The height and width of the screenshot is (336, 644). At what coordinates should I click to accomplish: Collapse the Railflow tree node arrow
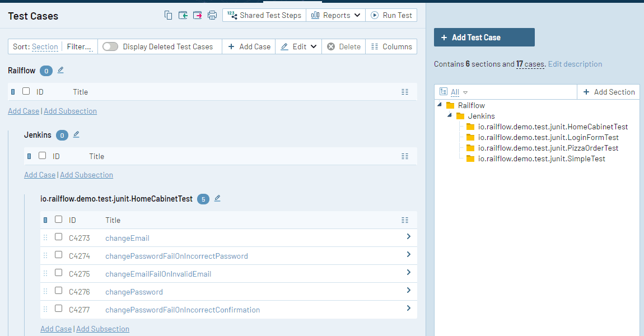click(440, 104)
